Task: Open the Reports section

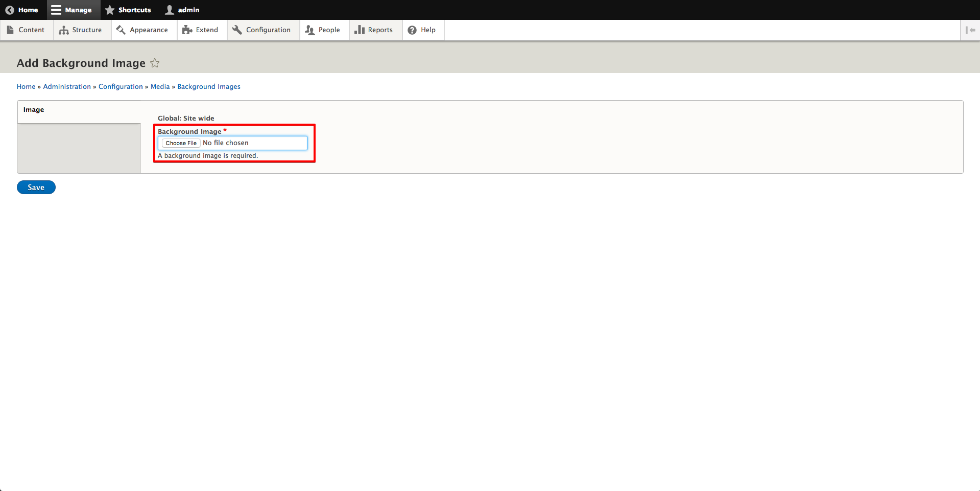Action: (x=374, y=30)
